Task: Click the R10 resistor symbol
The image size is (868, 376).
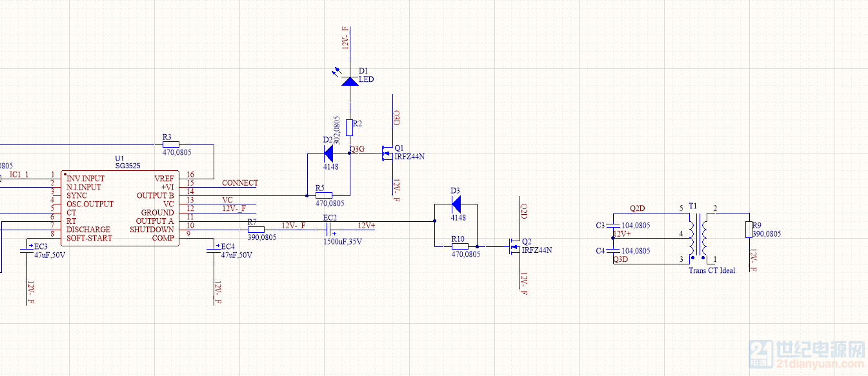Action: 459,246
